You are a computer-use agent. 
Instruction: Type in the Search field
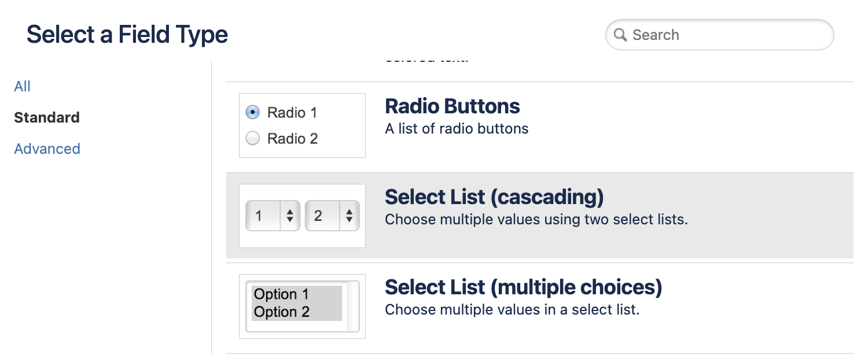729,35
